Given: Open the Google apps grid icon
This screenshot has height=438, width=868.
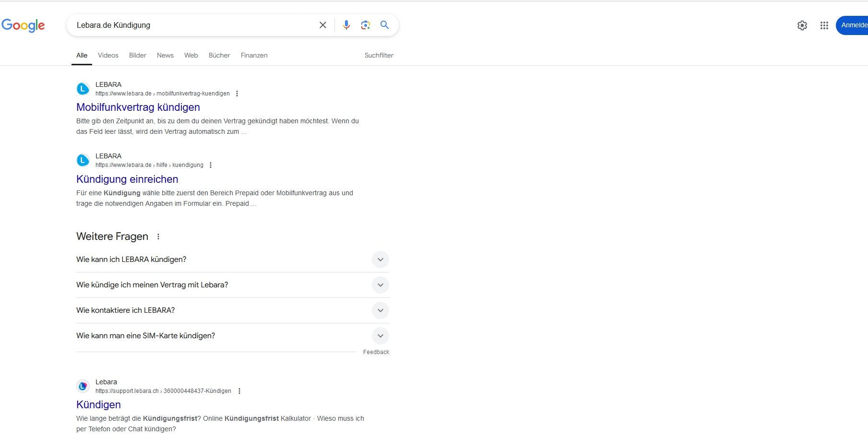Looking at the screenshot, I should [x=824, y=25].
